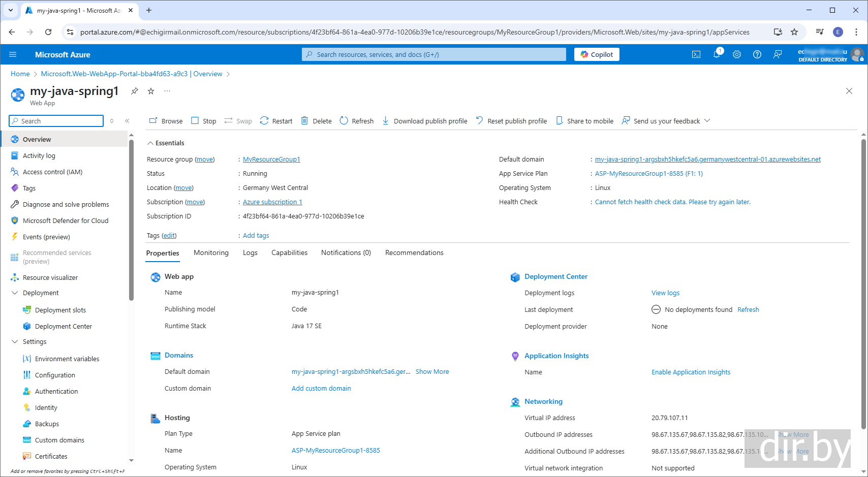Pin my-java-spring1 to dashboard

[135, 91]
